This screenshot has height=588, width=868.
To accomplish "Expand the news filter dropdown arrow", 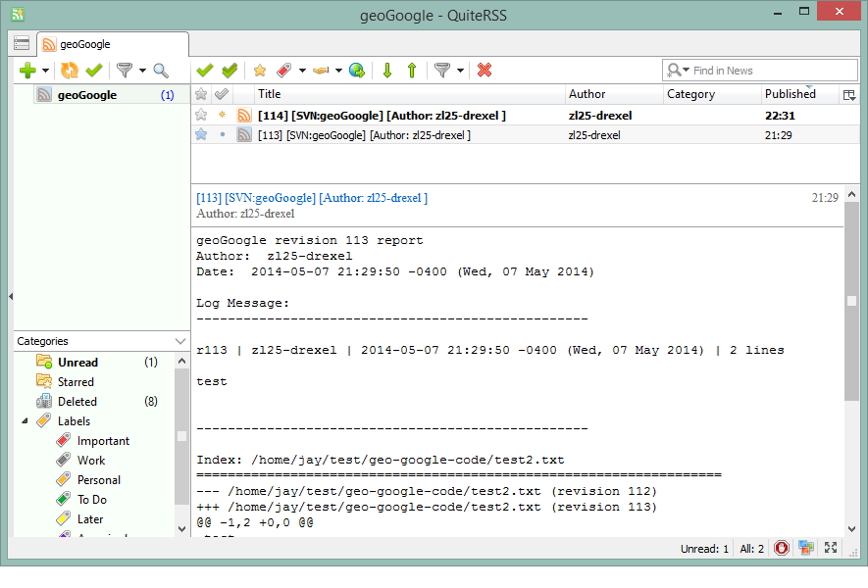I will pyautogui.click(x=460, y=71).
